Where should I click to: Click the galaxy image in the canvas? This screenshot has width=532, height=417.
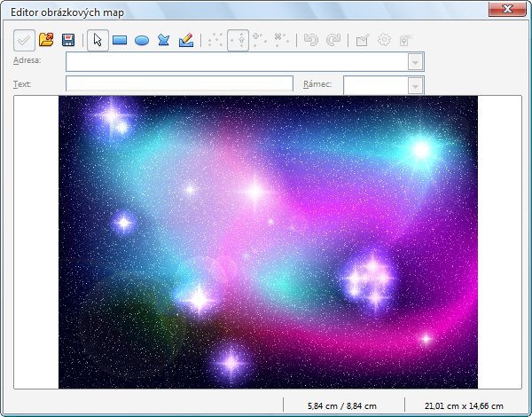[268, 242]
